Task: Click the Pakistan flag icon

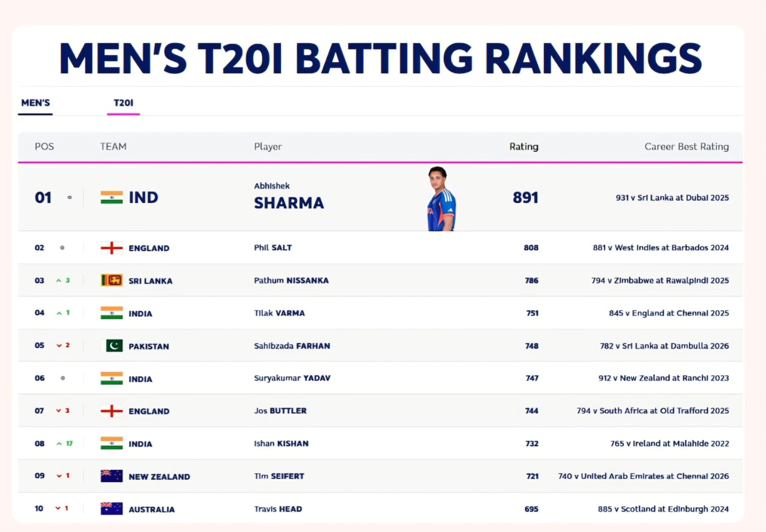Action: coord(114,345)
